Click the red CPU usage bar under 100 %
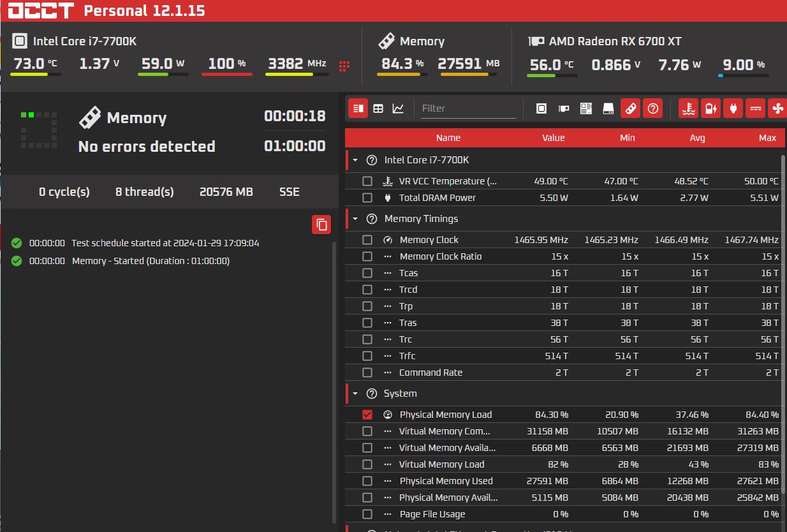Screen dimensions: 787x532 tap(227, 75)
